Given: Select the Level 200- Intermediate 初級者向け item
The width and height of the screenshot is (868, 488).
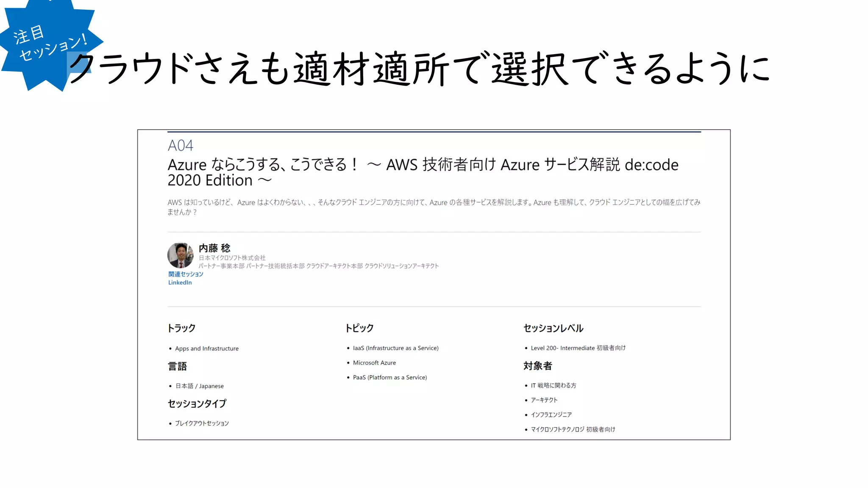Looking at the screenshot, I should (578, 348).
